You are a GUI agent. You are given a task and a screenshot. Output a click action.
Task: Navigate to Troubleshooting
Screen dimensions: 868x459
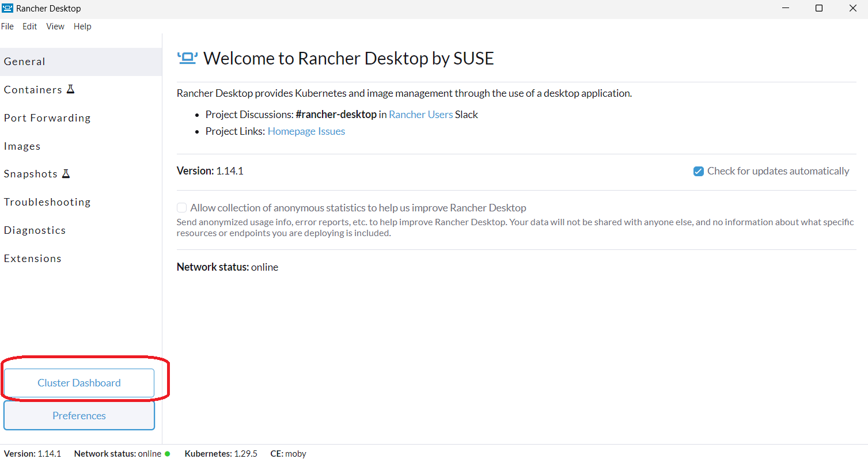coord(81,202)
